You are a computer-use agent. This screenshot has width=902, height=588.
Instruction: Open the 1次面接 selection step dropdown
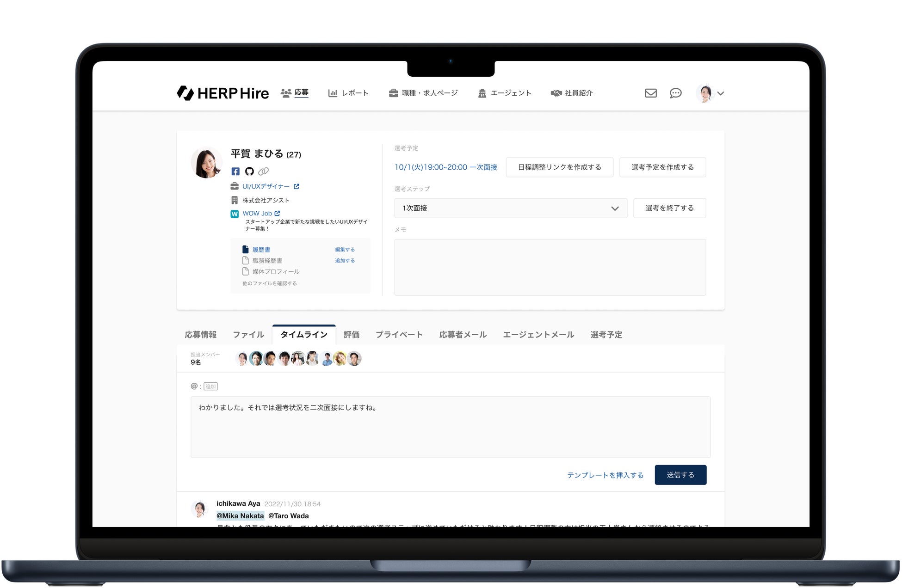pyautogui.click(x=510, y=208)
